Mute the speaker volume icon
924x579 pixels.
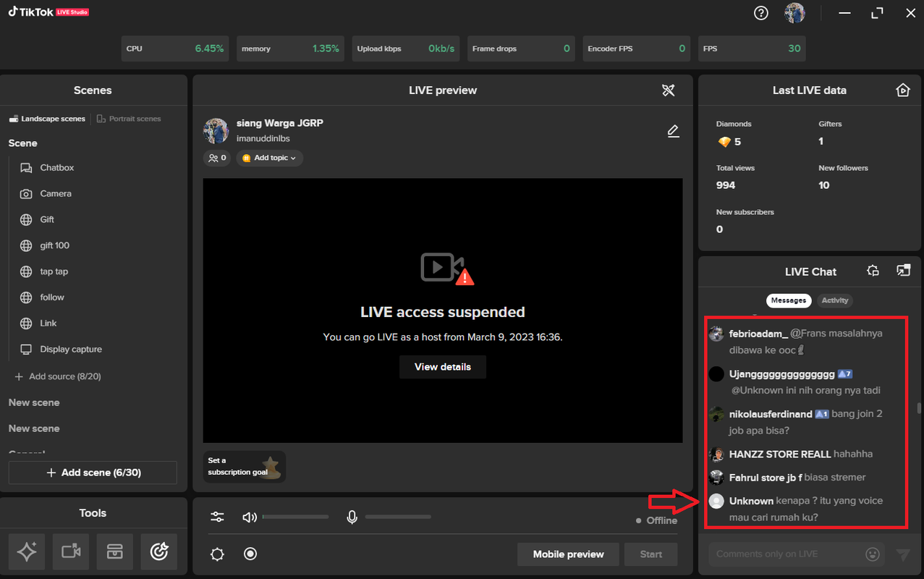coord(250,517)
